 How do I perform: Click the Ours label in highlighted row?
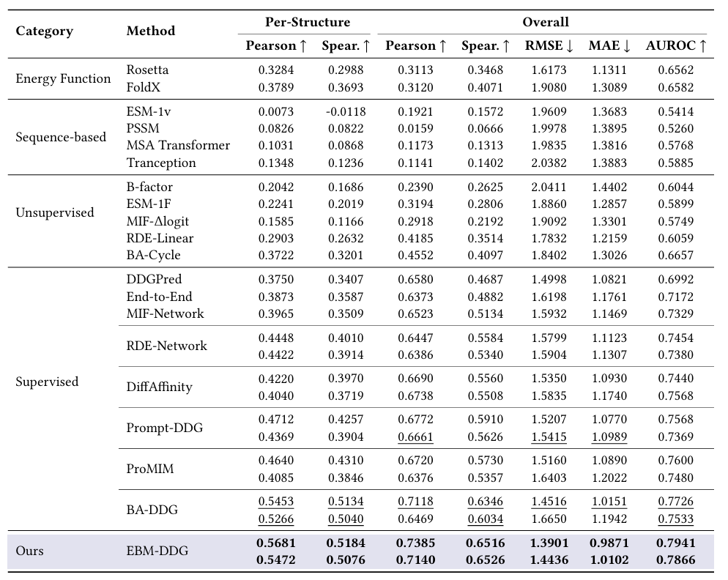coord(29,551)
